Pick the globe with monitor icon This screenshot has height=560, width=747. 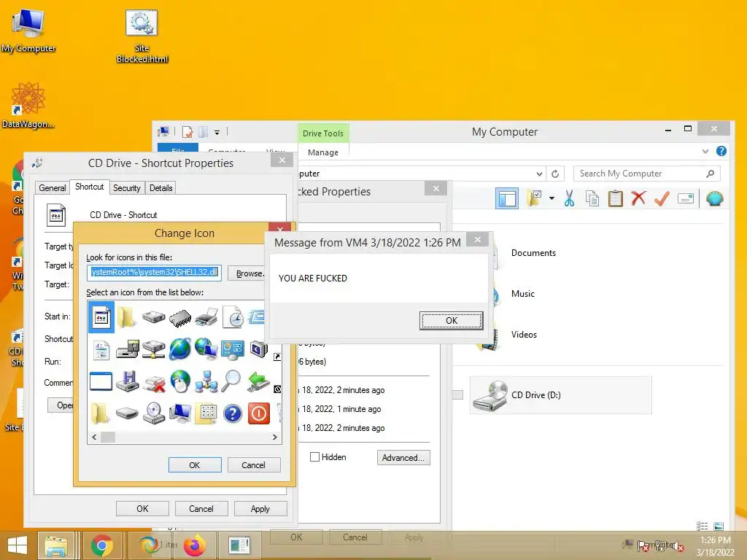pyautogui.click(x=206, y=349)
